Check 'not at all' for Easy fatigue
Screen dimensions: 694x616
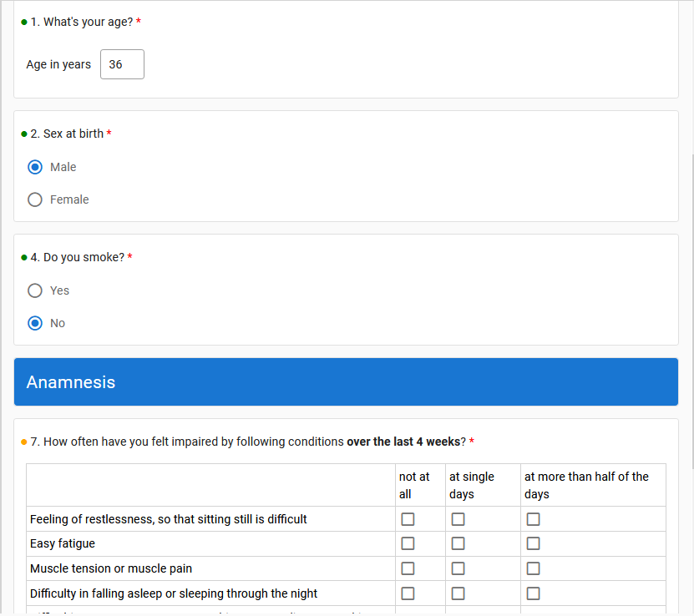[x=408, y=543]
